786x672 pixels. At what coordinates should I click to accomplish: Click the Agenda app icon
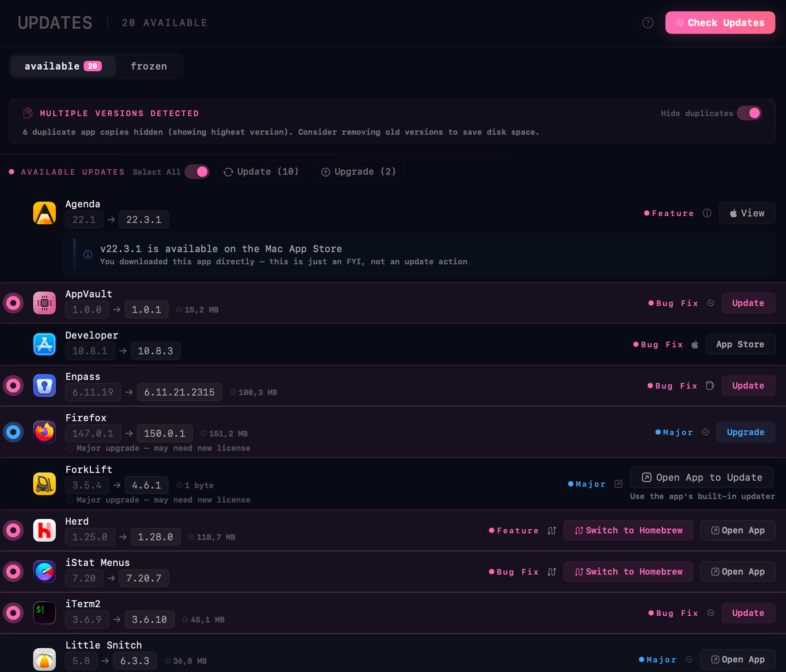point(45,213)
